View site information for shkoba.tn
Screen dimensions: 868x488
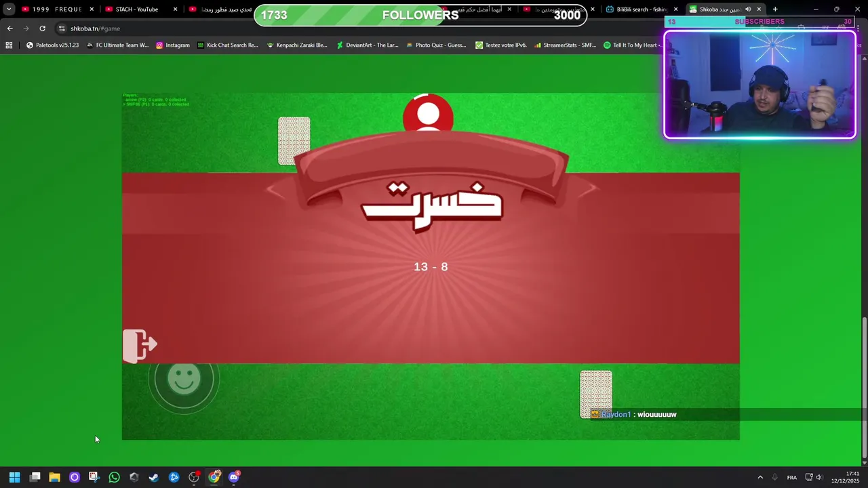(62, 28)
